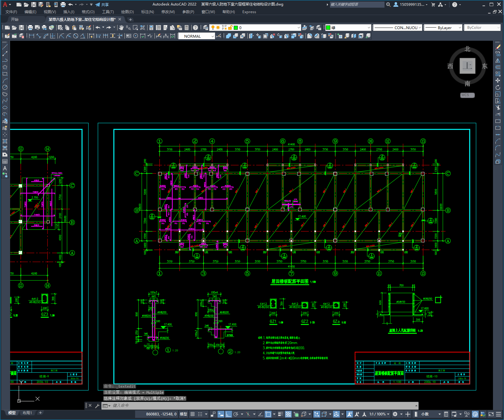Open the 修改(M) menu
The height and width of the screenshot is (420, 504).
[168, 12]
